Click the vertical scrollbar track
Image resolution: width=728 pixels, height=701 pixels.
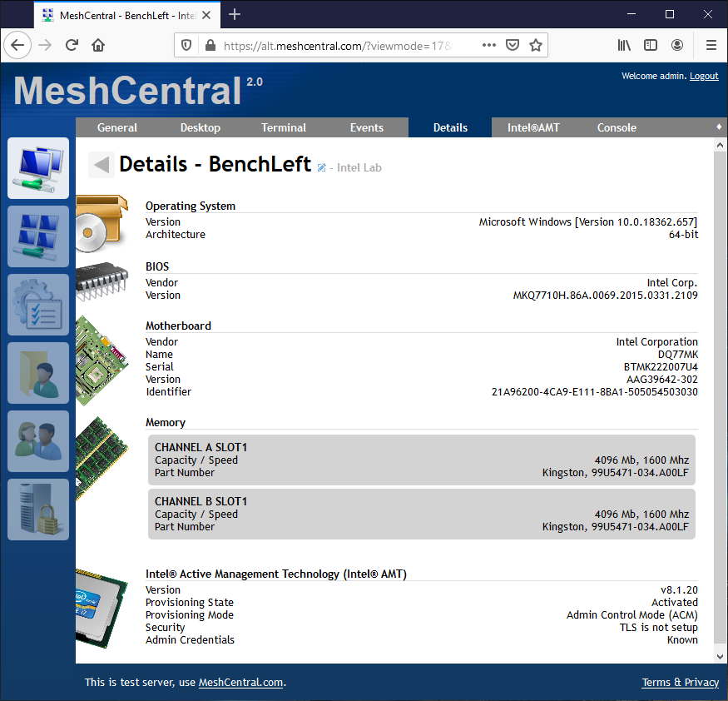tap(720, 400)
